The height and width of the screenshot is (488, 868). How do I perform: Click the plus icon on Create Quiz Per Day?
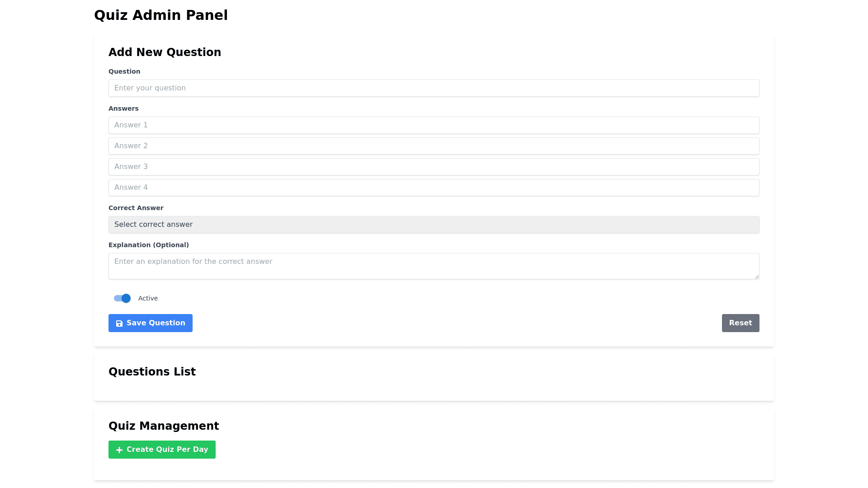click(x=119, y=450)
